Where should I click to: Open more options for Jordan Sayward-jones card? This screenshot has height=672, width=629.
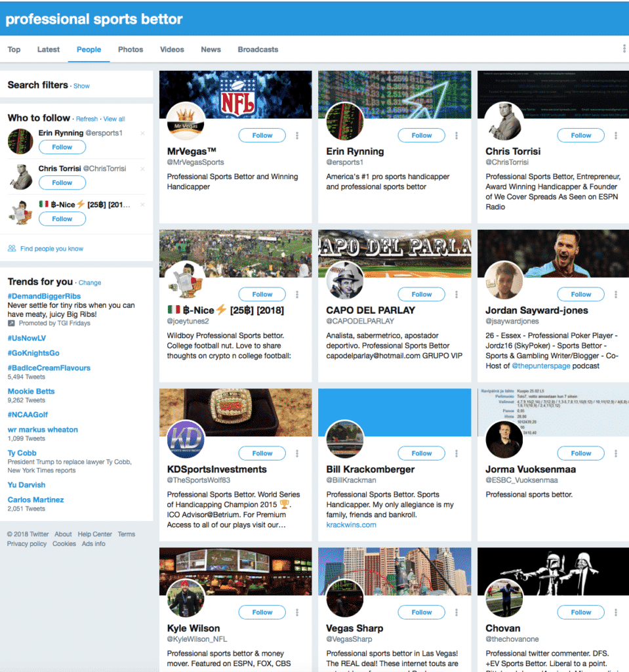pos(616,295)
